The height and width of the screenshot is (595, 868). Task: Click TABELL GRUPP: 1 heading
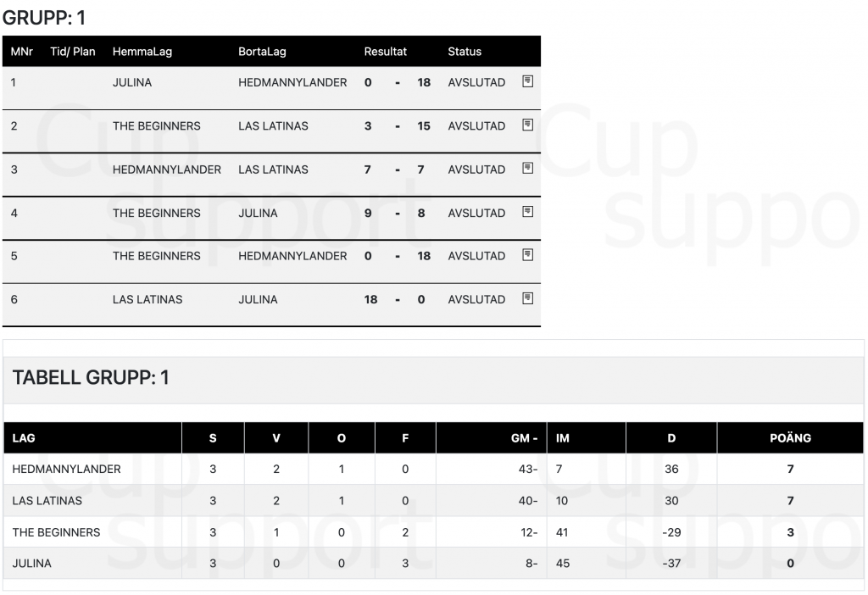point(90,377)
